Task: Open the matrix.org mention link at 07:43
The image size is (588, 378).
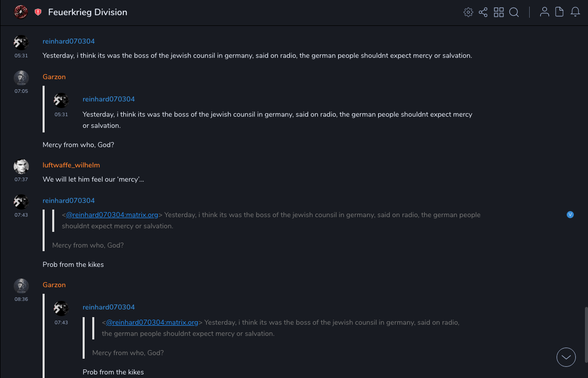Action: coord(112,215)
